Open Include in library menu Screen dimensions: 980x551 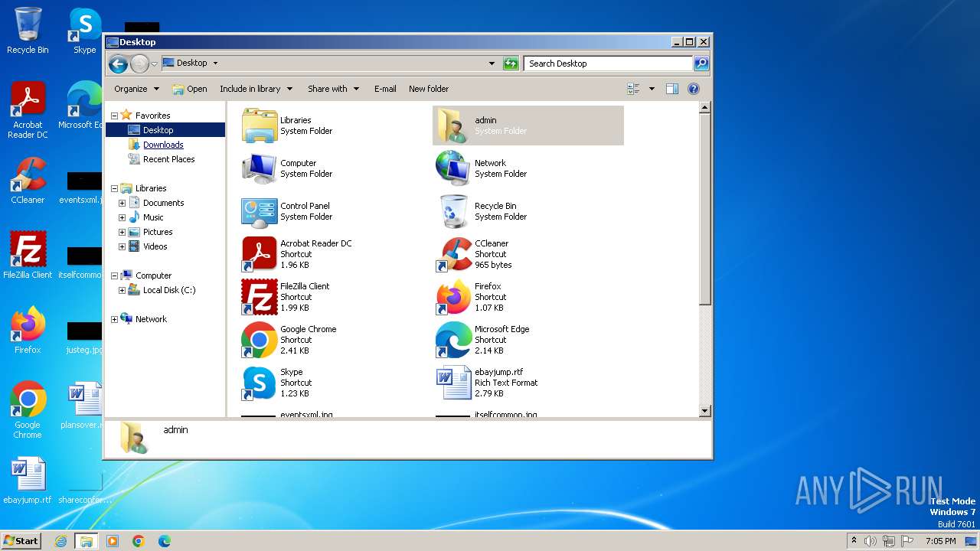(256, 89)
